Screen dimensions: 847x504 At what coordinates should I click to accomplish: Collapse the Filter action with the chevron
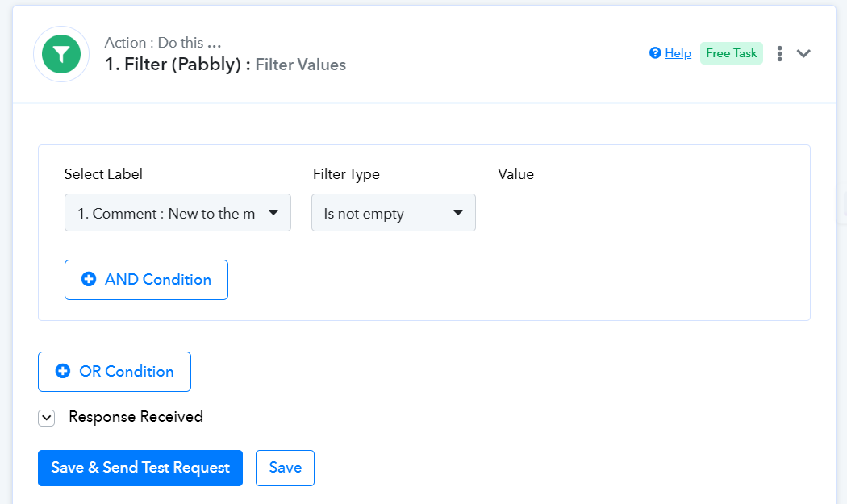803,53
